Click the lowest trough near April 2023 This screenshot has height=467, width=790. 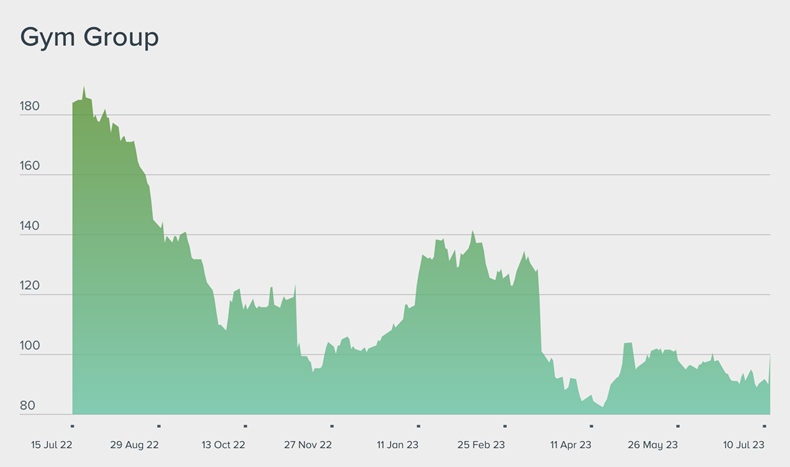[603, 406]
